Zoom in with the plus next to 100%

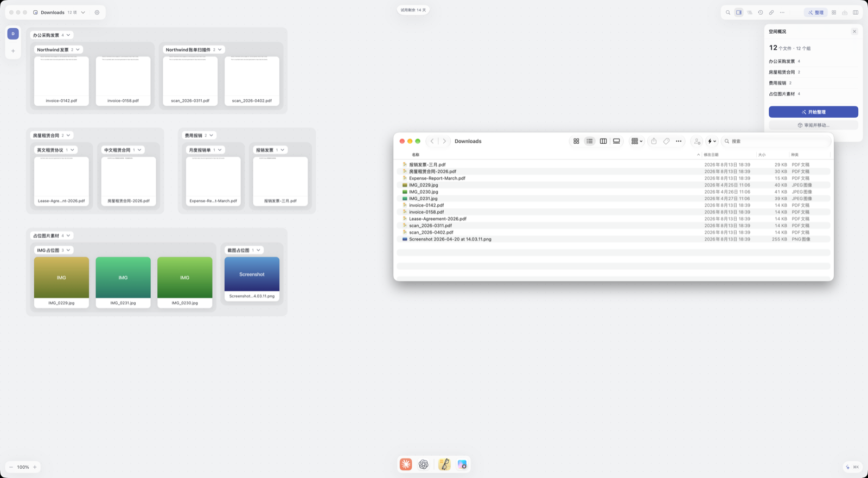pyautogui.click(x=35, y=467)
